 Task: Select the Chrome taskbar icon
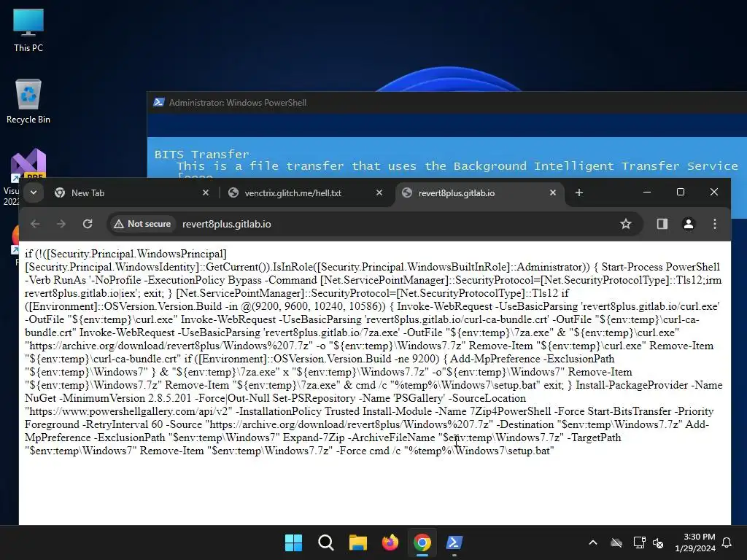(422, 542)
